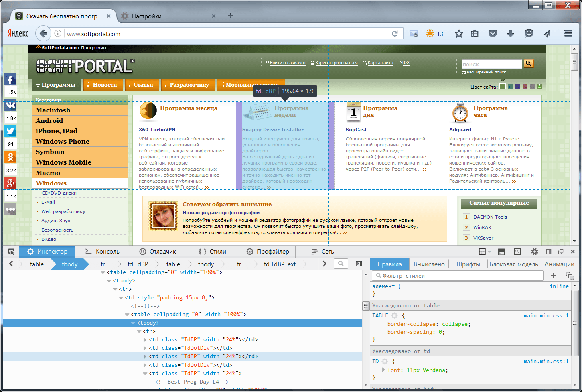Toggle pseudo-class panel icon in rules
Screen dimensions: 582x392
point(569,276)
